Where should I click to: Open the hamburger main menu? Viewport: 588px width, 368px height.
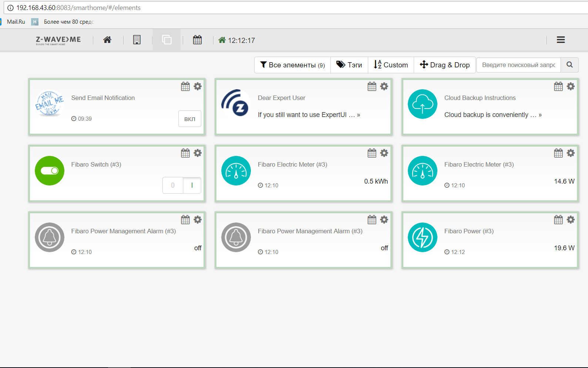[x=561, y=40]
